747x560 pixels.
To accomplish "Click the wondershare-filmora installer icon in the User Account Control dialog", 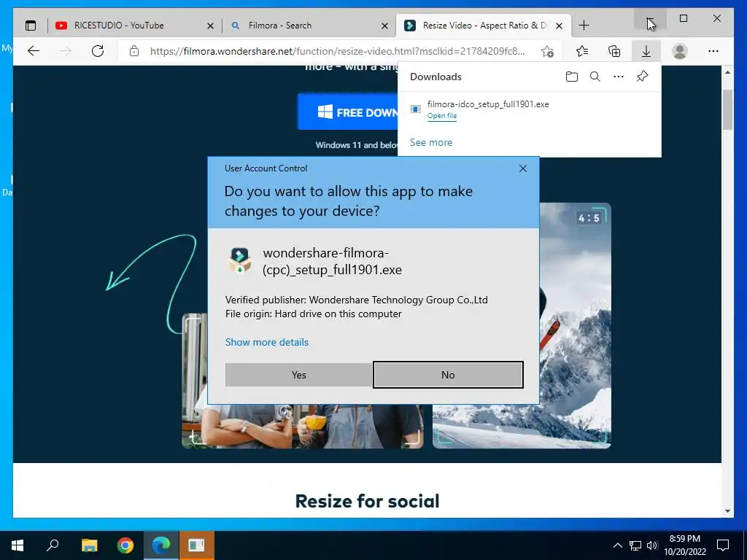I will point(240,260).
